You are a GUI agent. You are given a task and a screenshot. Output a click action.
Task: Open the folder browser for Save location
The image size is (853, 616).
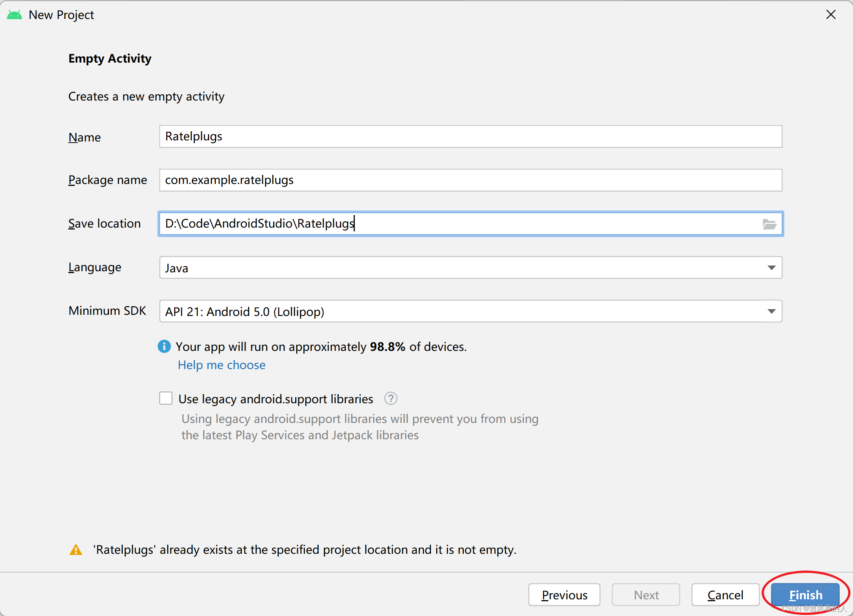pos(770,224)
